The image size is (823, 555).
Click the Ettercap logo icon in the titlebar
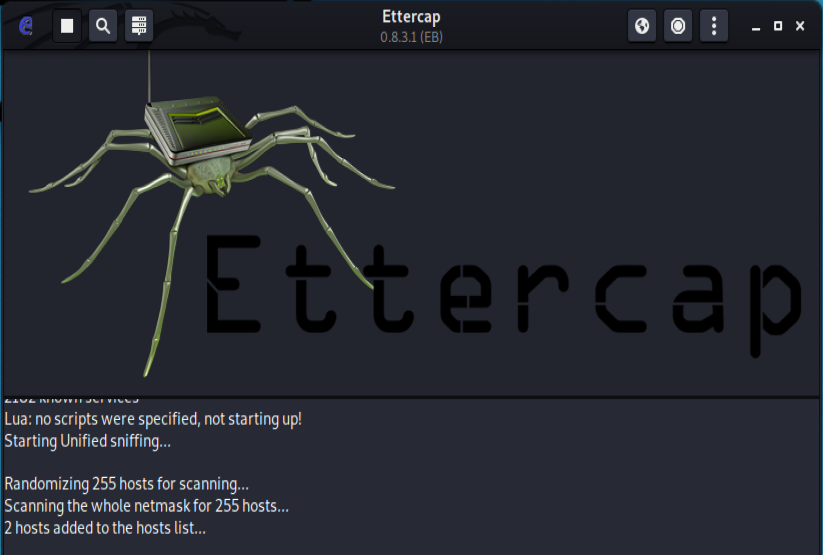coord(25,25)
